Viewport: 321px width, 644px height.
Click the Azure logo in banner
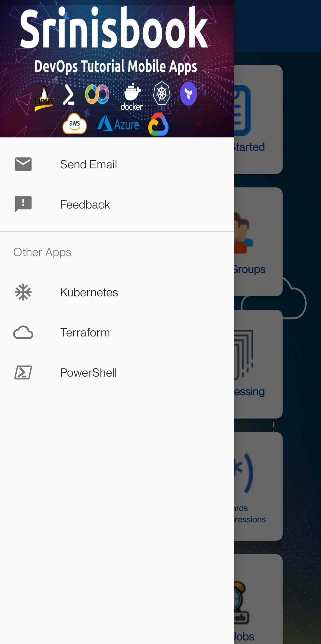(x=118, y=123)
